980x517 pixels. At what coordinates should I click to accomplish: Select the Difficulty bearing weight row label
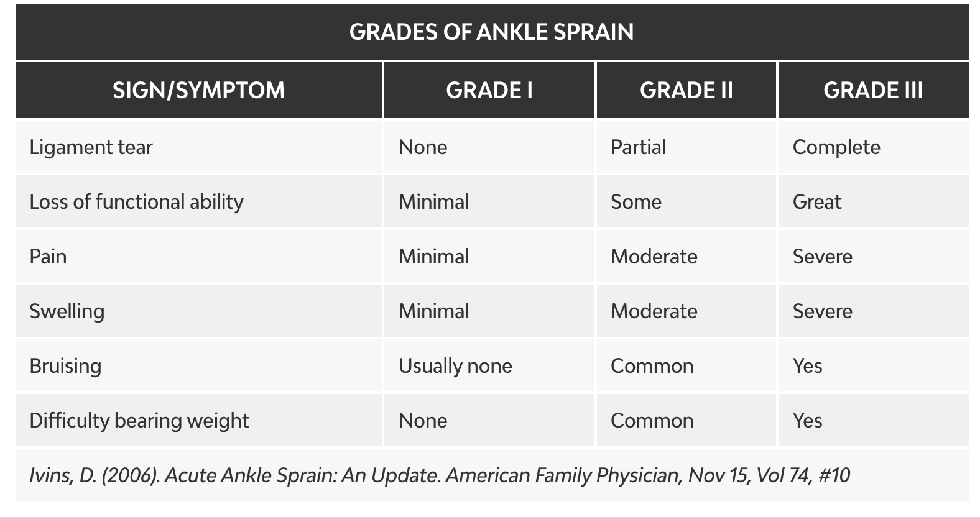[x=139, y=421]
